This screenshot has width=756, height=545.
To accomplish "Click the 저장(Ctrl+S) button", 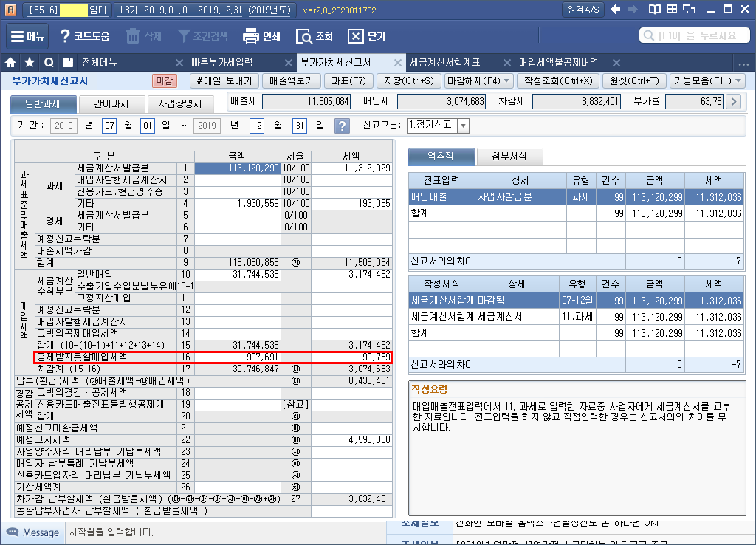I will click(x=409, y=81).
